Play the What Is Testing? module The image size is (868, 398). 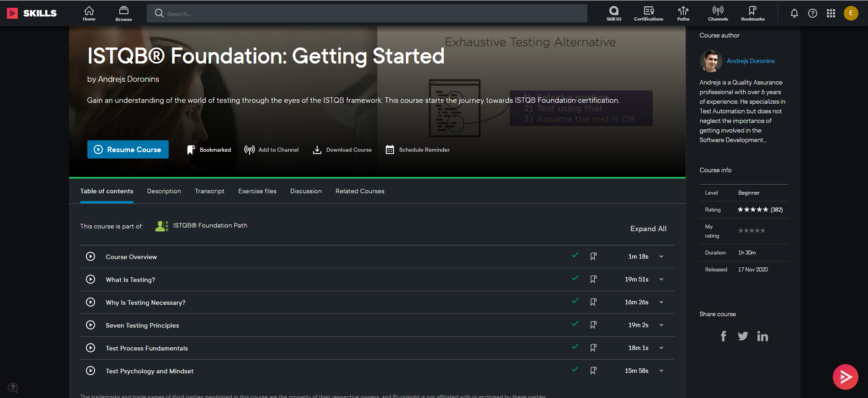91,279
